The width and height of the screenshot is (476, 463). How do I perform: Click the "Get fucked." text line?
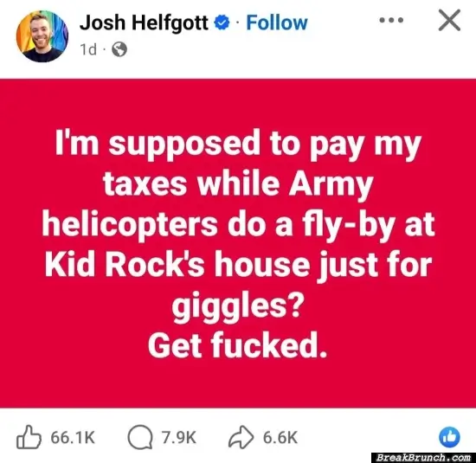coord(237,345)
